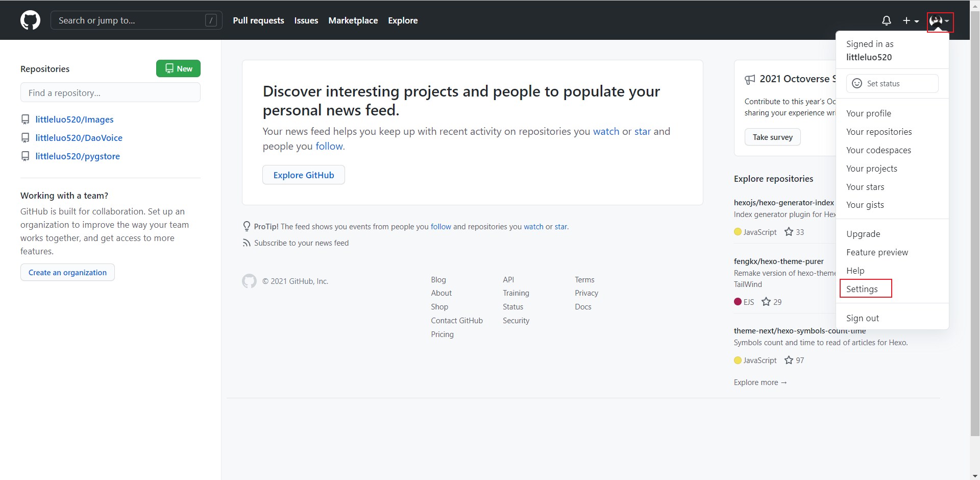
Task: Click the ProTip lightbulb icon
Action: [x=247, y=226]
